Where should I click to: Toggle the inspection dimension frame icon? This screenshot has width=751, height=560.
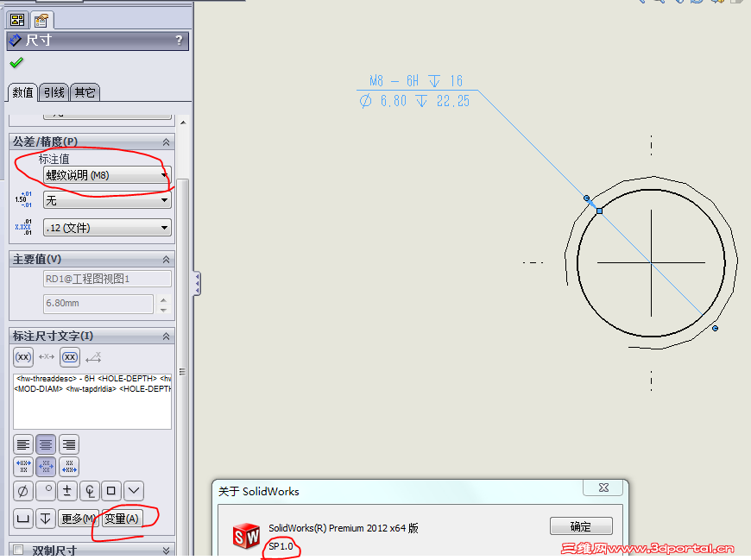pos(70,357)
